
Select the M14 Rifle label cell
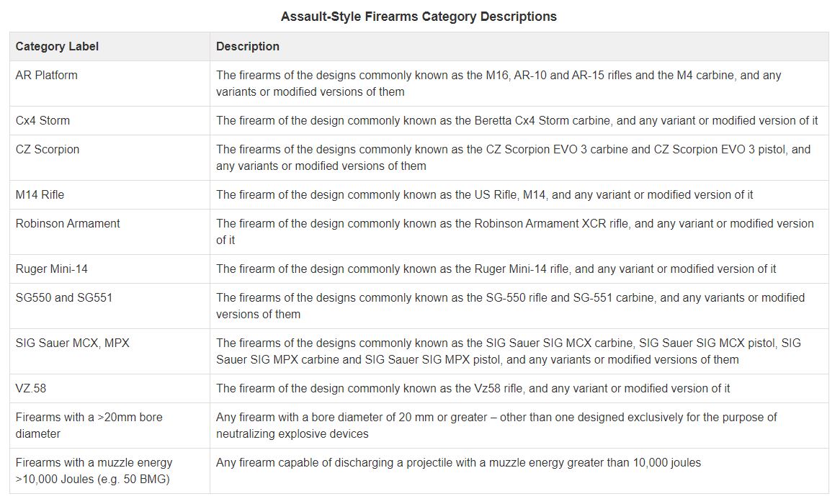pos(40,194)
